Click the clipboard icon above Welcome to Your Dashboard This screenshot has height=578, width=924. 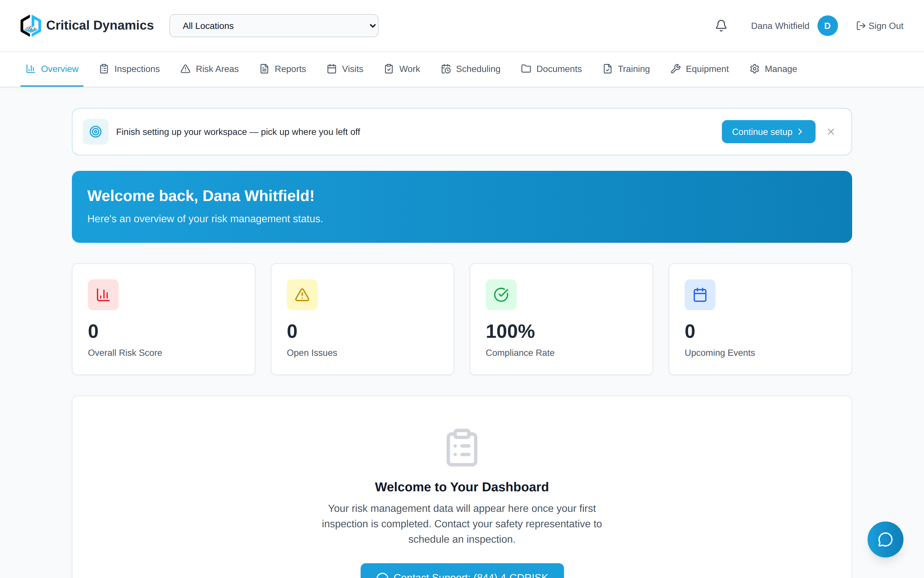[x=462, y=448]
